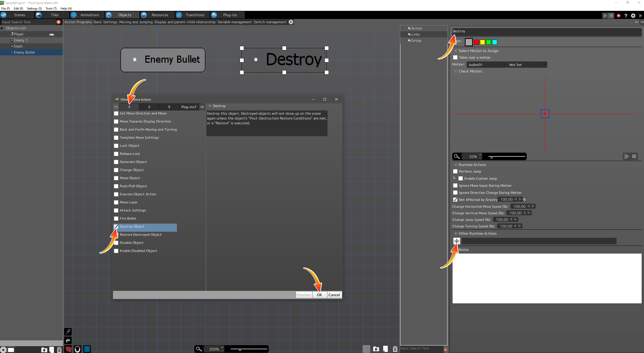Click plus icon under Other Runtime Actions
Image resolution: width=644 pixels, height=353 pixels.
tap(457, 241)
